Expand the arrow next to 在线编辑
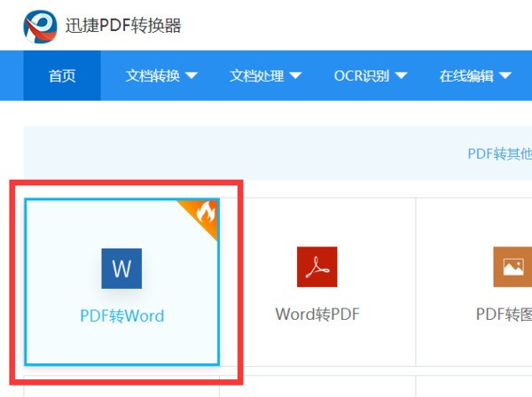 coord(505,75)
